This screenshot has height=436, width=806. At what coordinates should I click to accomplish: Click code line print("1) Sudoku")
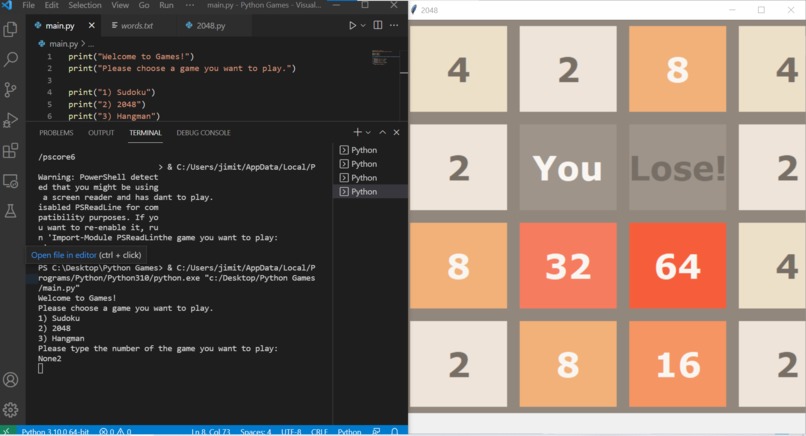(x=112, y=92)
